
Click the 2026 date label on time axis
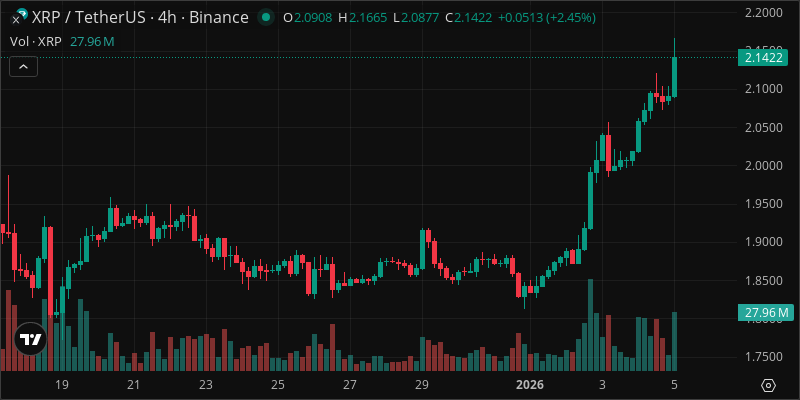[530, 384]
